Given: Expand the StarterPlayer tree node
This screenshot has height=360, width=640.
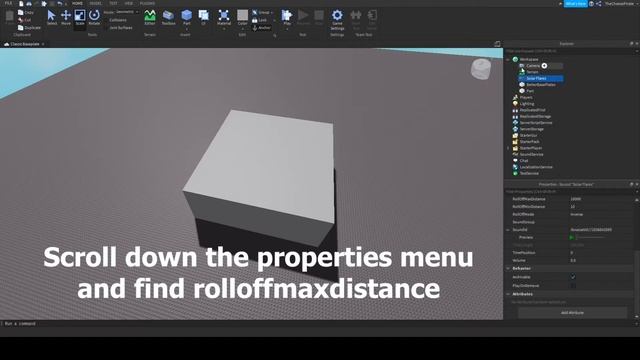Looking at the screenshot, I should pos(509,148).
